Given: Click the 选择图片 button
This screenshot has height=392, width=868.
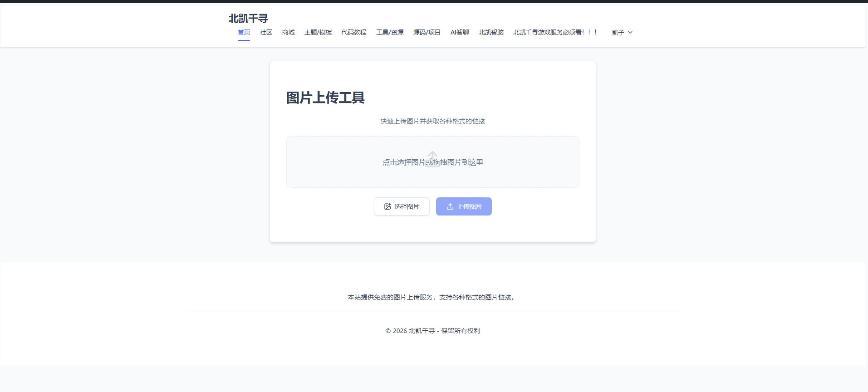Looking at the screenshot, I should pyautogui.click(x=402, y=206).
